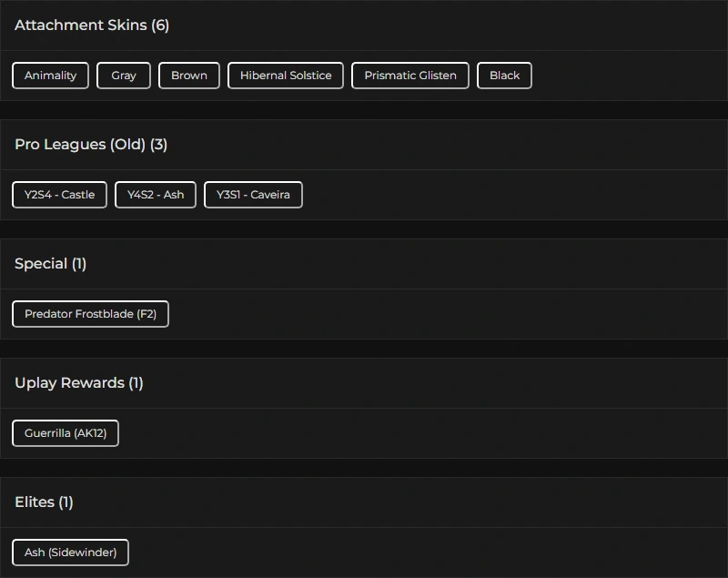Expand the Uplay Rewards section heading
The image size is (728, 578).
[x=69, y=383]
